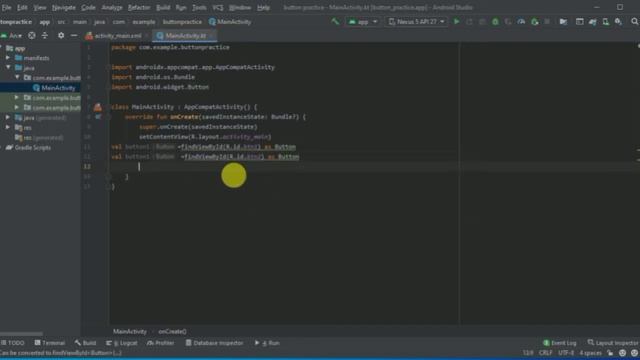Screen dimensions: 640x360
Task: Click the Apply Changes icon right of Run
Action: coord(469,22)
